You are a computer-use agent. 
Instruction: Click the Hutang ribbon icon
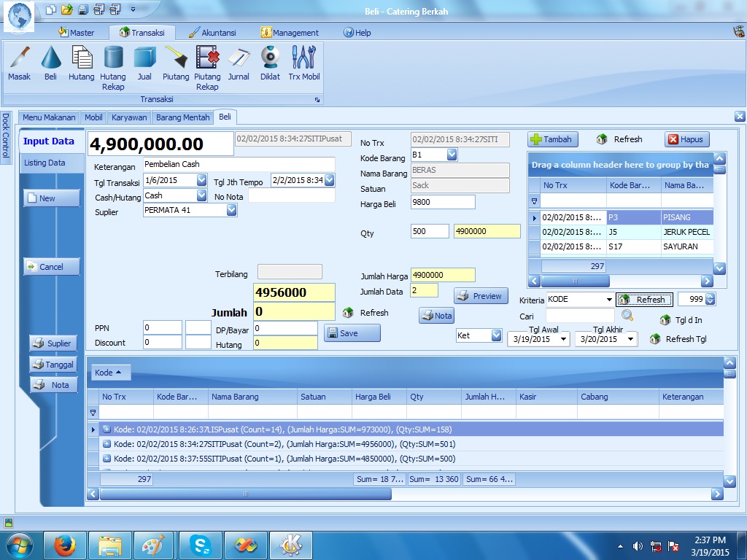81,62
